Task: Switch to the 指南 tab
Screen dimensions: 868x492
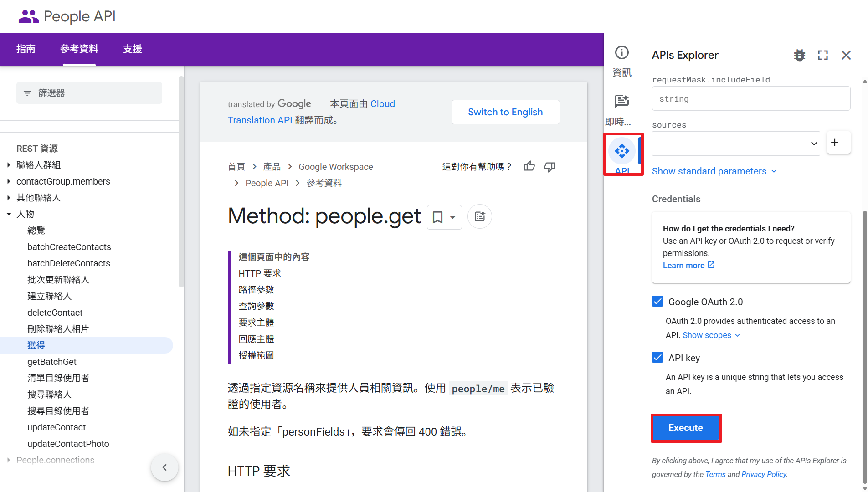Action: pyautogui.click(x=26, y=49)
